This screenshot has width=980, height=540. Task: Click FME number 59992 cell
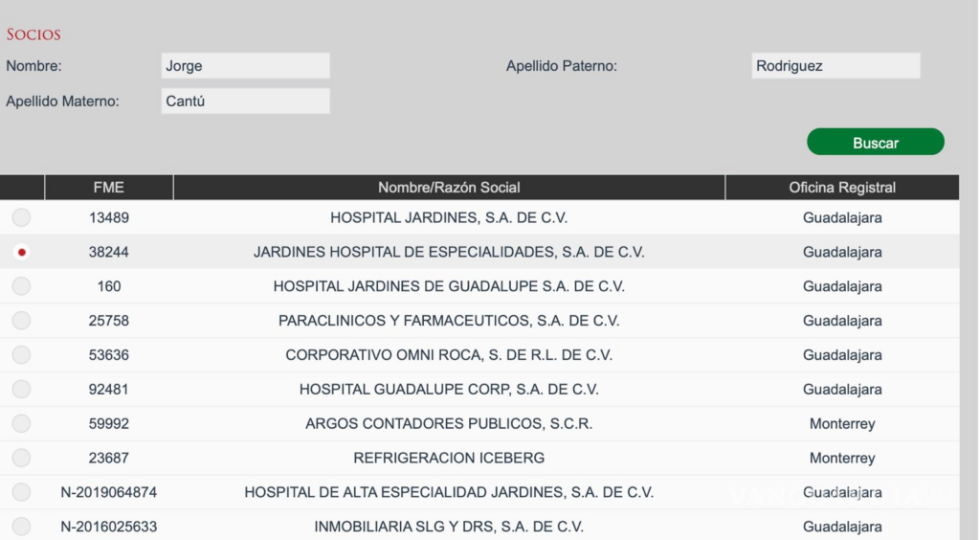[x=109, y=424]
